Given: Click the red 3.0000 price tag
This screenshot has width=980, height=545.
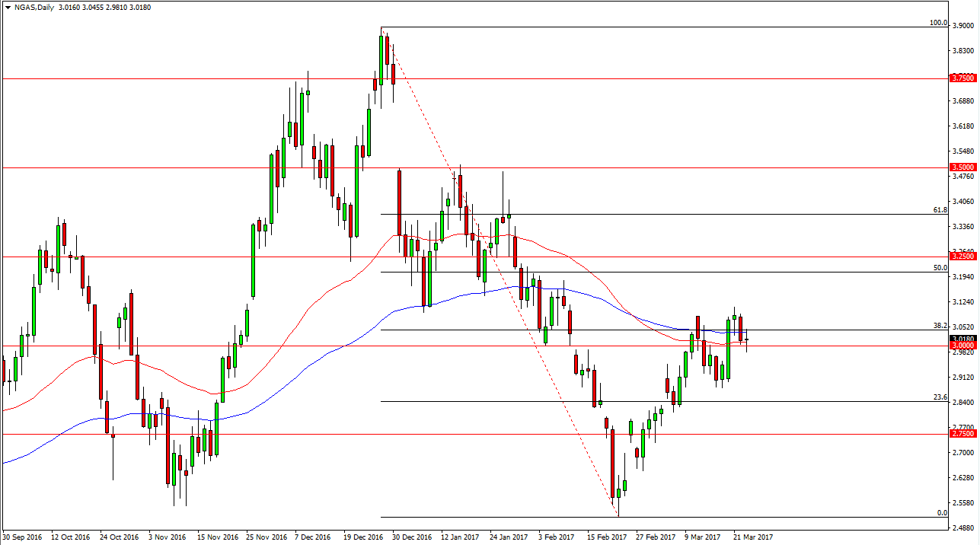Looking at the screenshot, I should [x=962, y=345].
